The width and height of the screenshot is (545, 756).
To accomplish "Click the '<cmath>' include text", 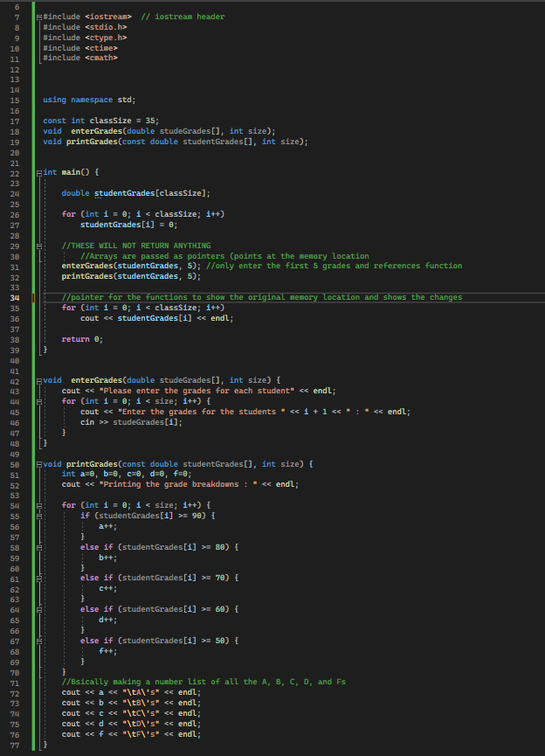I will pyautogui.click(x=101, y=58).
